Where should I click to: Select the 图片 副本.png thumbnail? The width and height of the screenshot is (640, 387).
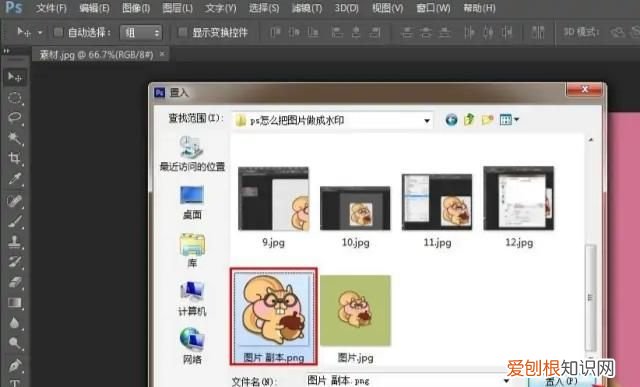(x=274, y=316)
